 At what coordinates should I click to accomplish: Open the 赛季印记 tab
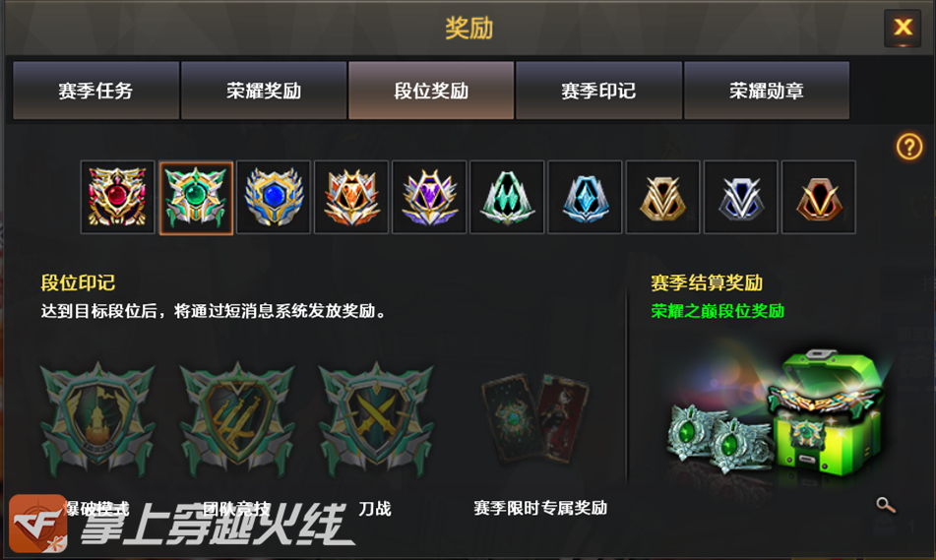(598, 91)
